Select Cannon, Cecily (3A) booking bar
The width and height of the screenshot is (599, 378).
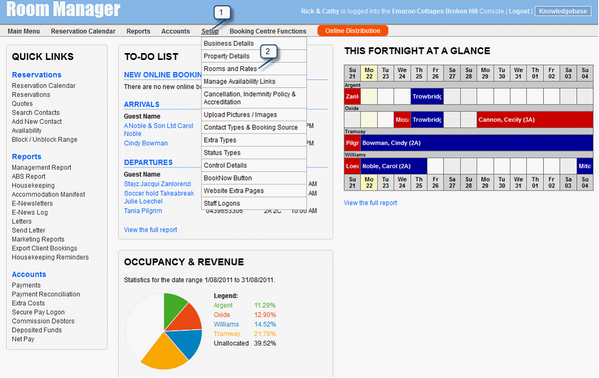[x=535, y=120]
